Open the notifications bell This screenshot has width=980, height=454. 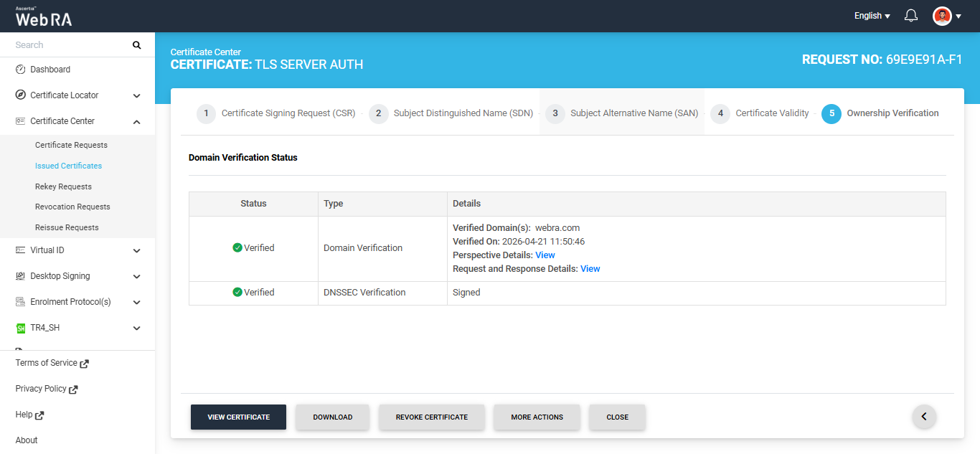click(x=911, y=16)
